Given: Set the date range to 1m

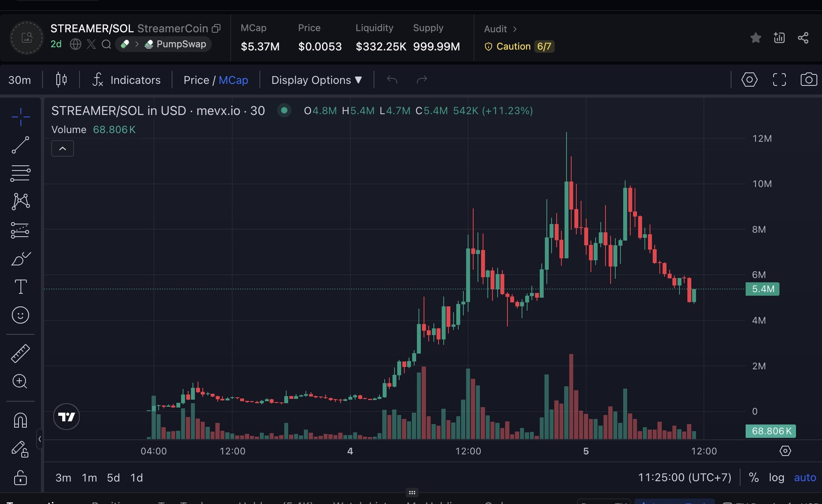Looking at the screenshot, I should (89, 478).
